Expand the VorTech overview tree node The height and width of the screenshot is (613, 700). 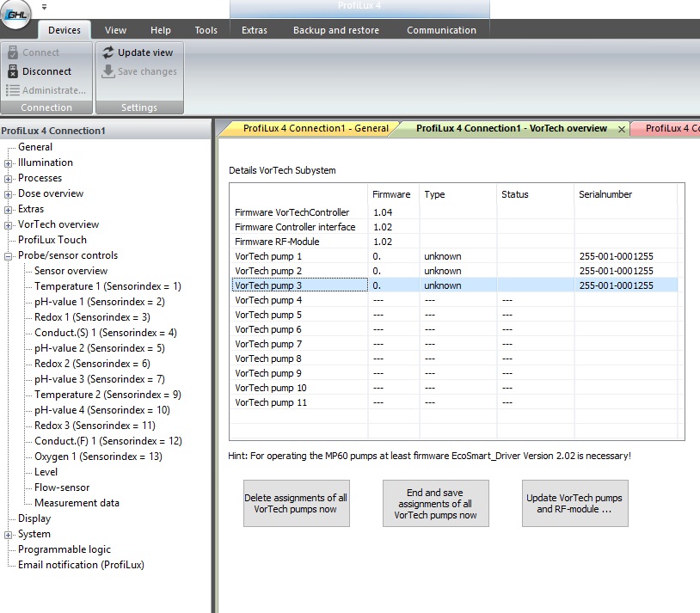[x=8, y=225]
